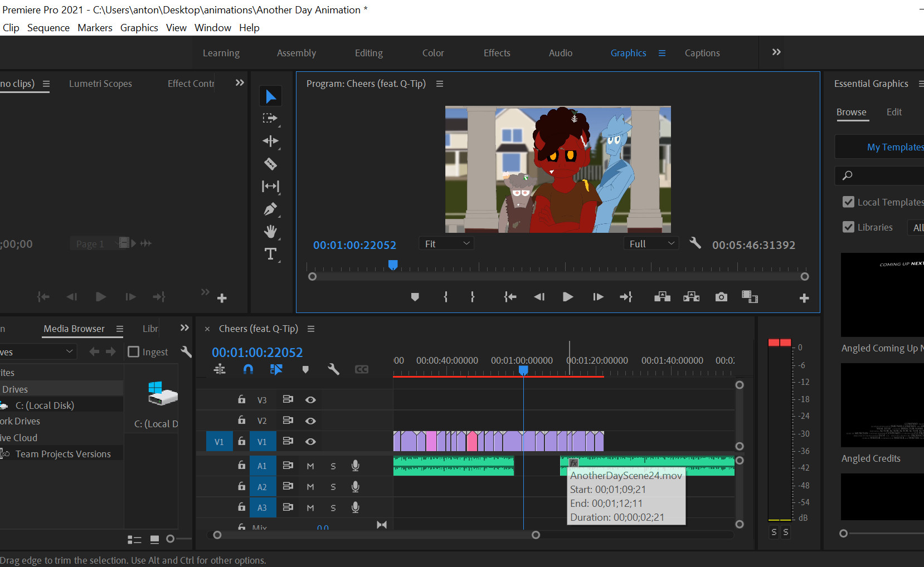Enable voice-over record on A3
924x567 pixels.
(x=355, y=507)
